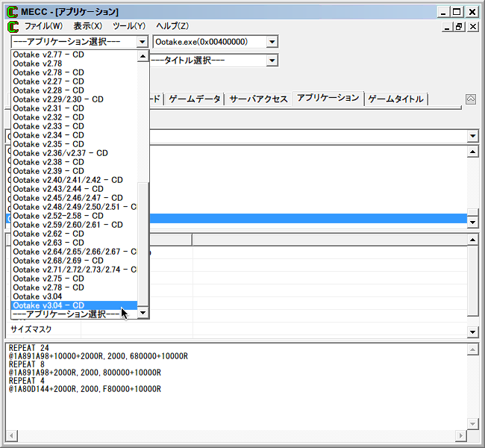
Task: Open the ツール(Y) menu
Action: [129, 26]
